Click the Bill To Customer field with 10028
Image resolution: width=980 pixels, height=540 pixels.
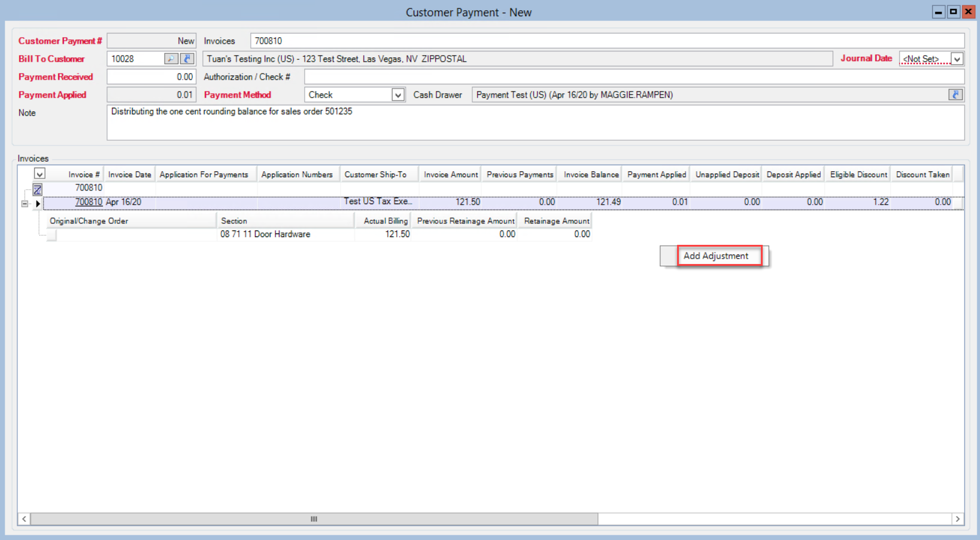pos(135,59)
